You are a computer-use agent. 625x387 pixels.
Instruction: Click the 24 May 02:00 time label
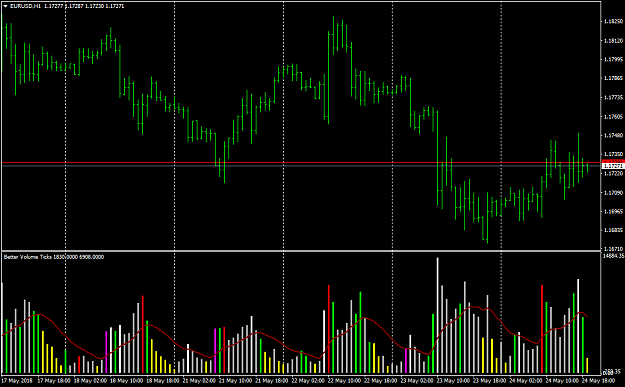coord(526,381)
